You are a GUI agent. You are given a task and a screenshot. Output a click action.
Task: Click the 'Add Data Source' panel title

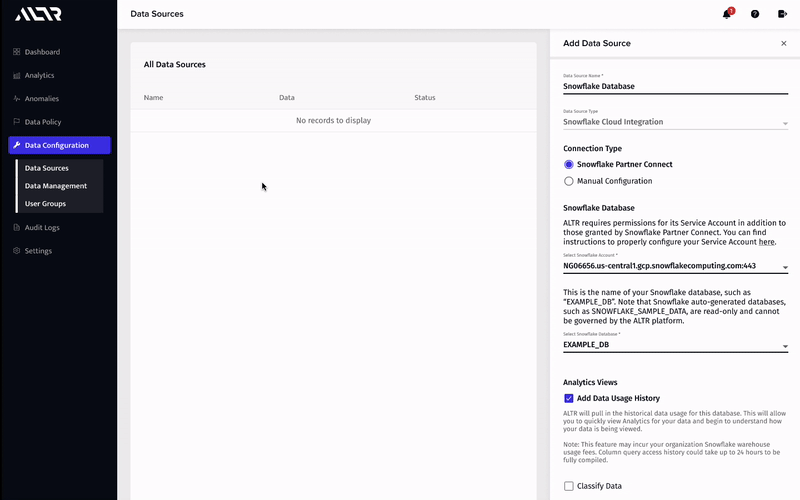597,43
